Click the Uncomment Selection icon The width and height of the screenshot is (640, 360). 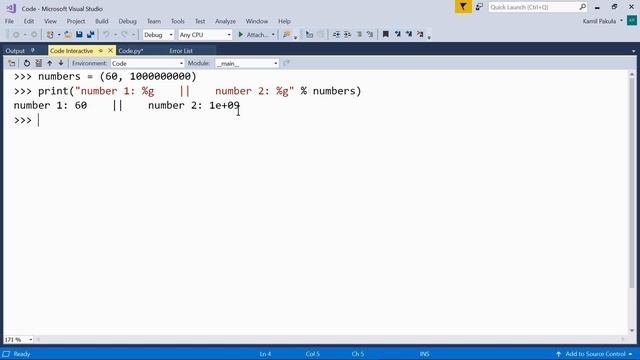[x=370, y=35]
